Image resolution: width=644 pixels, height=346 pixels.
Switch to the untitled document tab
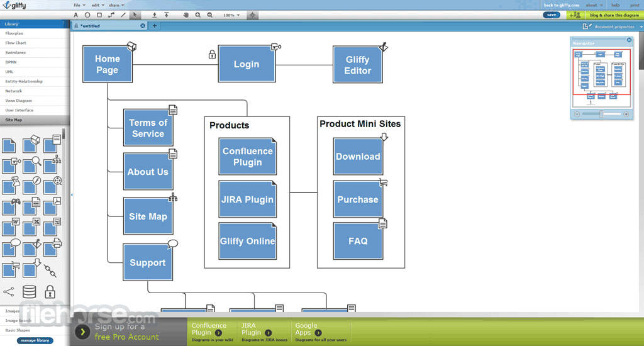pos(106,25)
